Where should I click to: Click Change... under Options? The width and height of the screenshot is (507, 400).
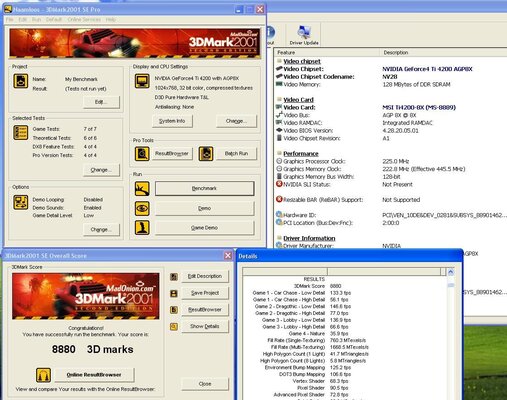[101, 230]
